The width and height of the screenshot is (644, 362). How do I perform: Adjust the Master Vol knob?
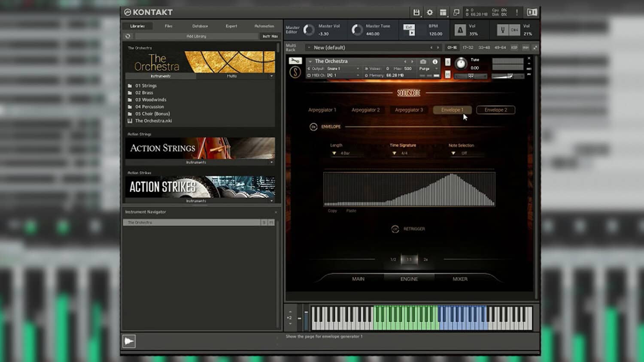(309, 30)
